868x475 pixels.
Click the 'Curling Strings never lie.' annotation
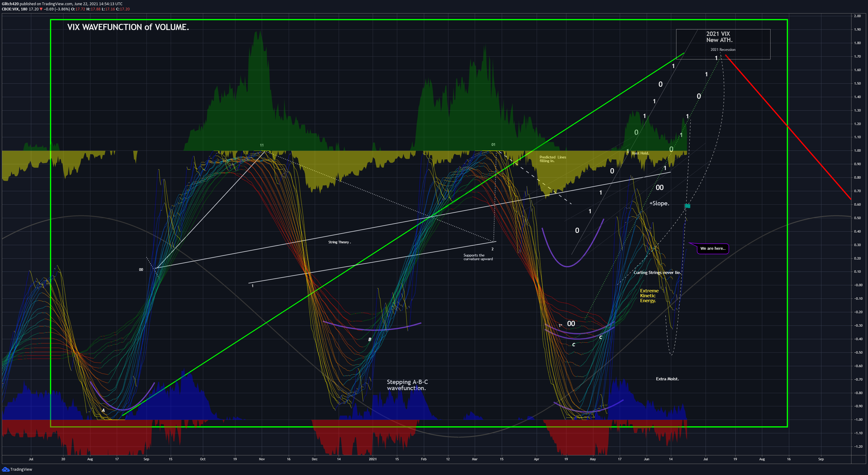click(x=657, y=272)
